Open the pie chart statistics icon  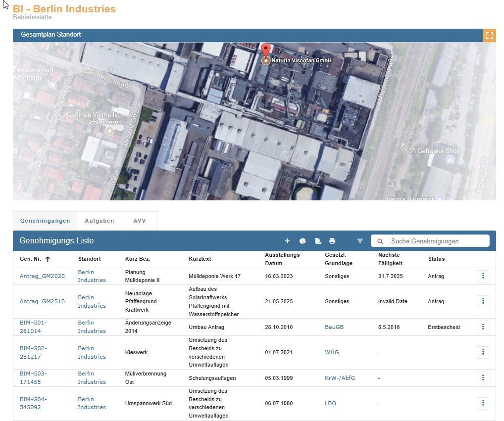click(302, 241)
